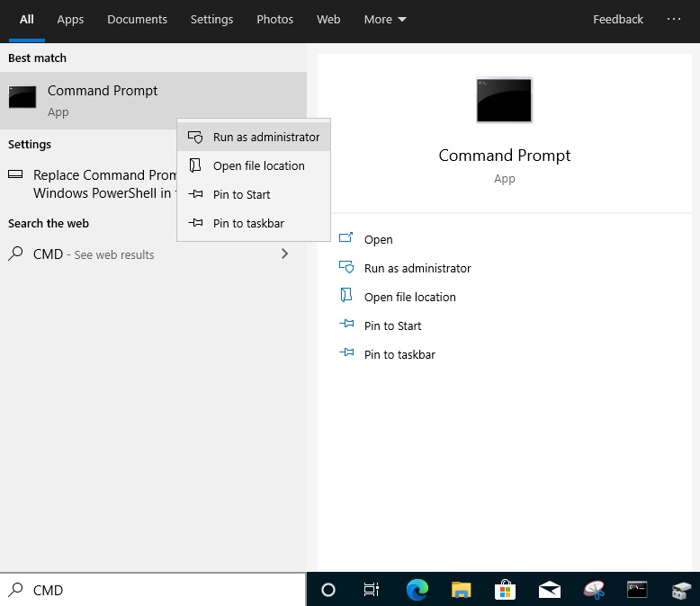Switch to the Apps search tab

[x=70, y=20]
